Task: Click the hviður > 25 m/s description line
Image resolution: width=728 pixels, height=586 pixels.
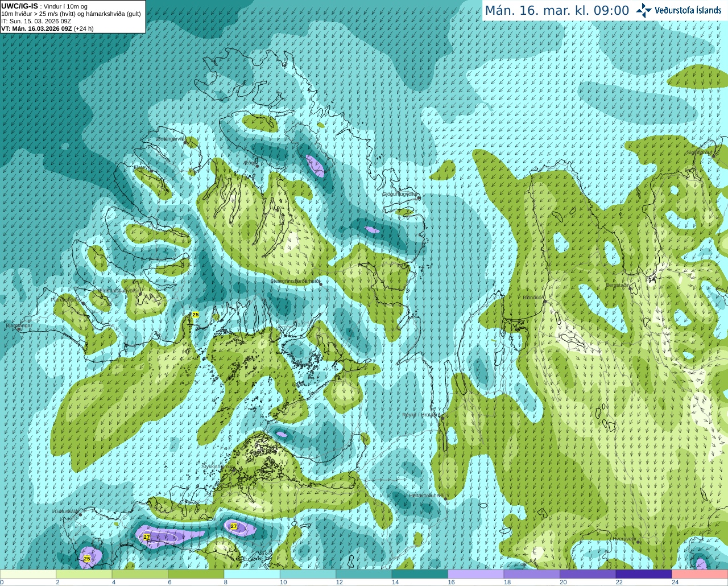Action: pyautogui.click(x=71, y=14)
